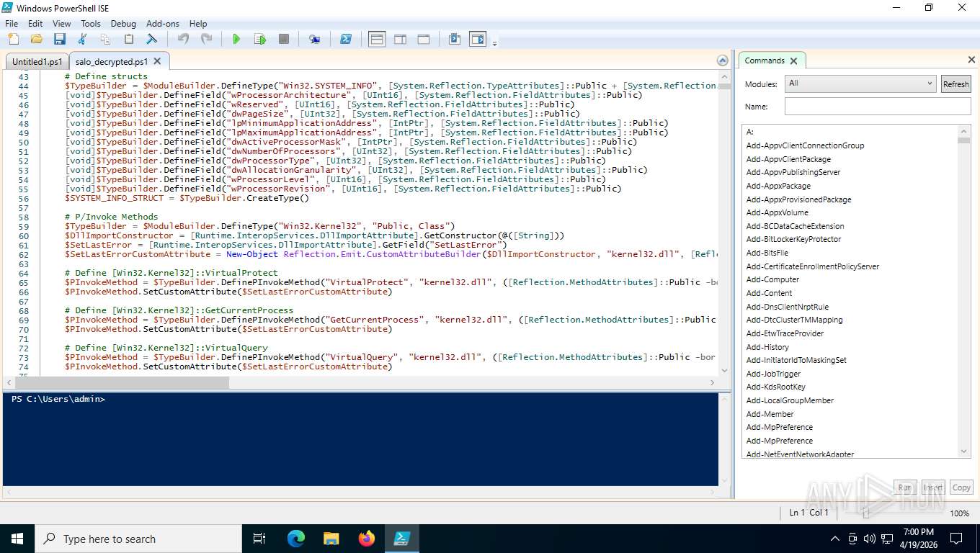Close the Commands tab with its X
980x553 pixels.
[x=793, y=61]
